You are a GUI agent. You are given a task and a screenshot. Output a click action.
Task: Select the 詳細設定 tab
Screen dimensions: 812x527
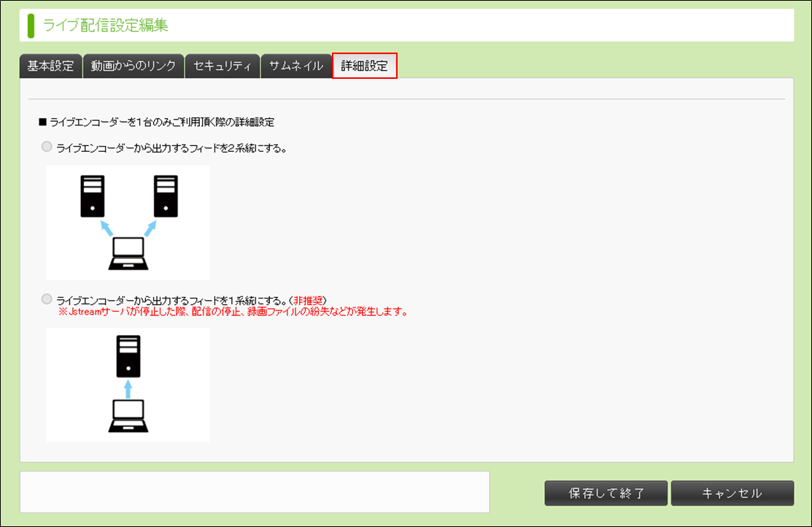[x=365, y=66]
